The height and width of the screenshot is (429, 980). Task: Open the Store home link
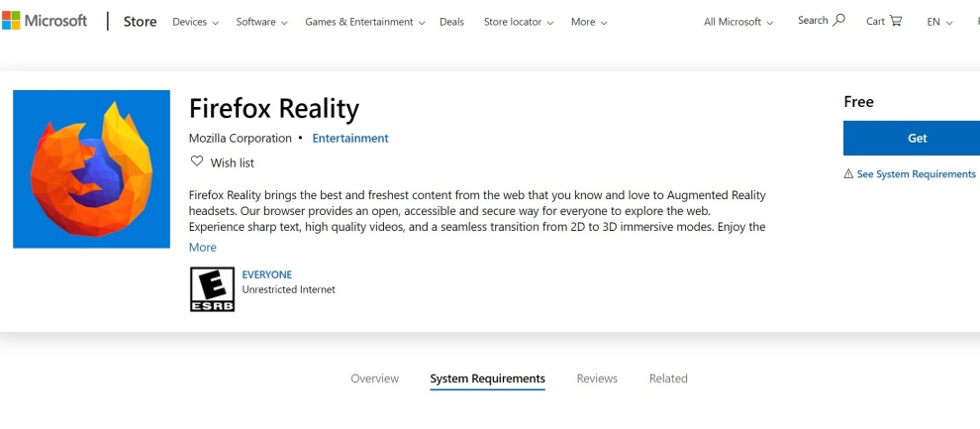140,21
